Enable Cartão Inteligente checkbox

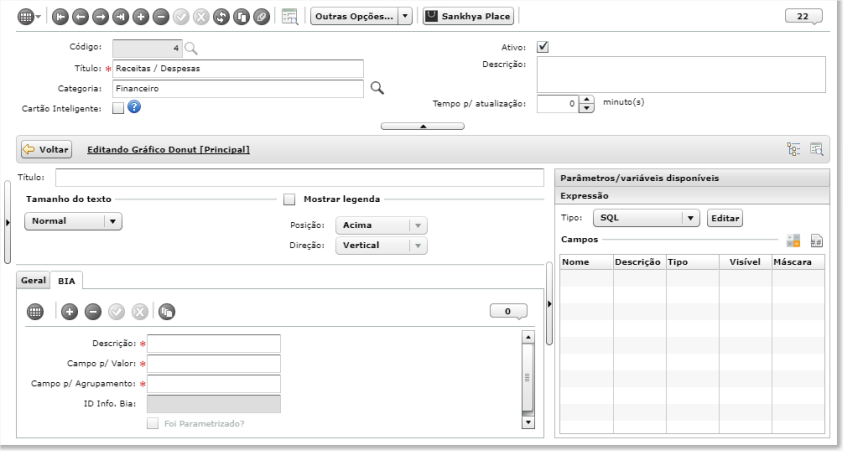click(118, 108)
